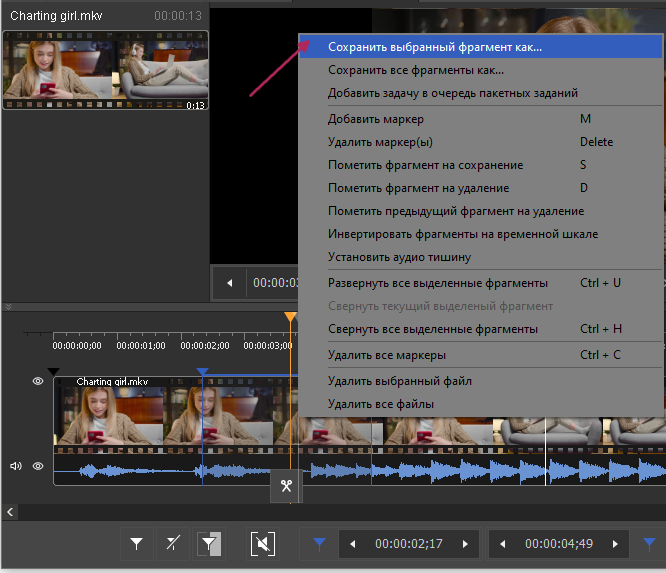
Task: Increase end time 00:00:04;49 with right arrow
Action: click(615, 544)
